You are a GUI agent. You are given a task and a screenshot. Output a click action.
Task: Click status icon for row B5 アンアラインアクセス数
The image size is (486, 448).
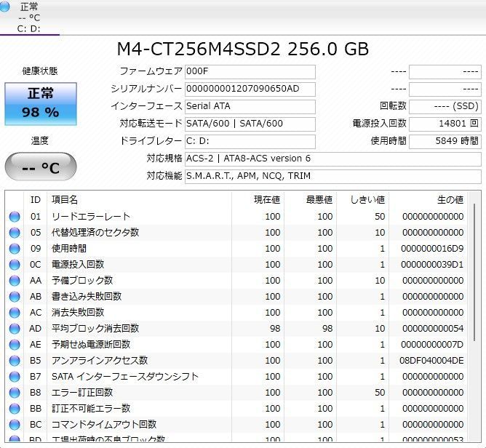click(x=15, y=361)
